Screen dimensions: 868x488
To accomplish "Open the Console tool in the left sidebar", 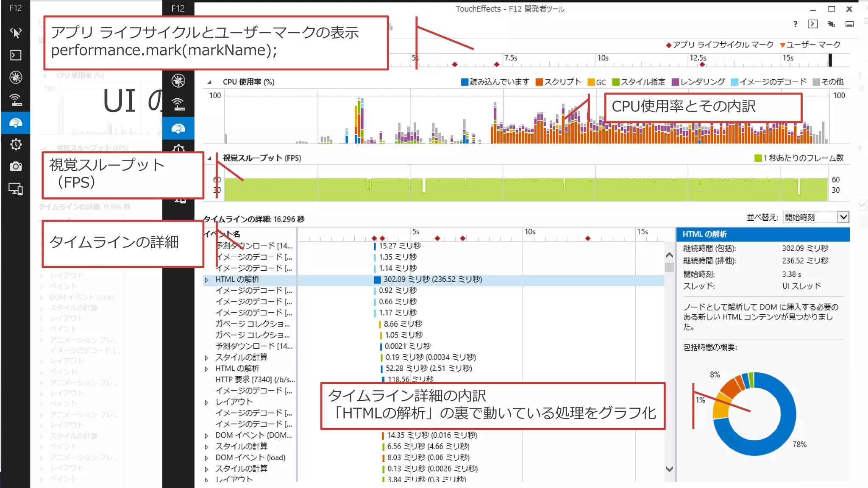I will (16, 55).
